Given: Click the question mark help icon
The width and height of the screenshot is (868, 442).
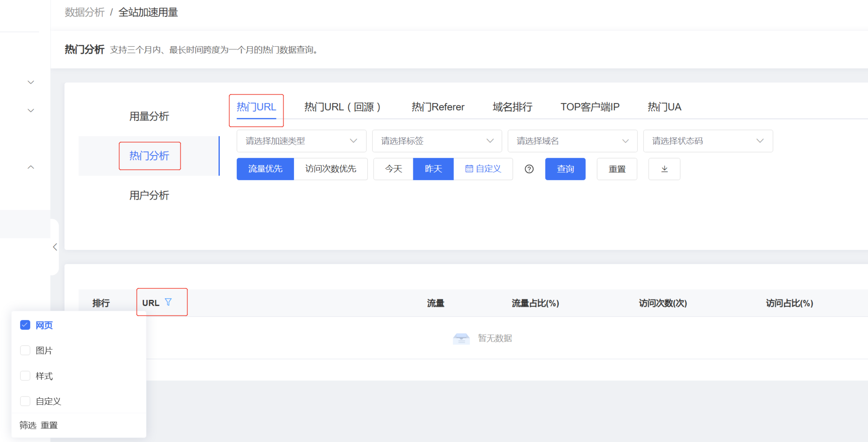Looking at the screenshot, I should 529,169.
